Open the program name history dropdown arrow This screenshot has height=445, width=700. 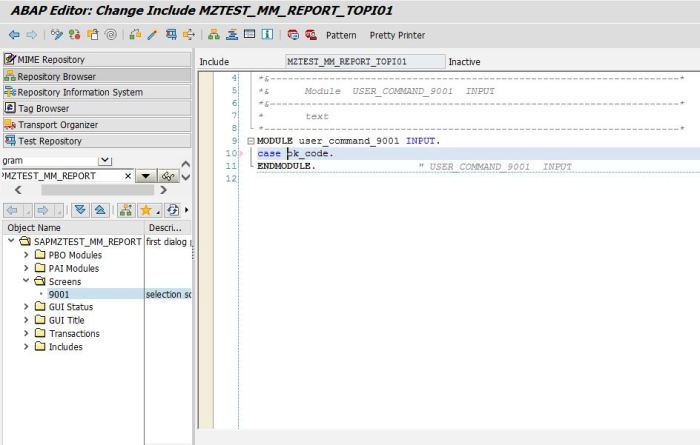point(146,176)
